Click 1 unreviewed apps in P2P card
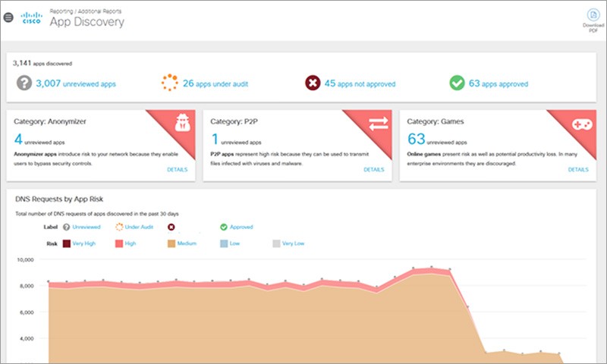The width and height of the screenshot is (607, 364). coord(236,140)
